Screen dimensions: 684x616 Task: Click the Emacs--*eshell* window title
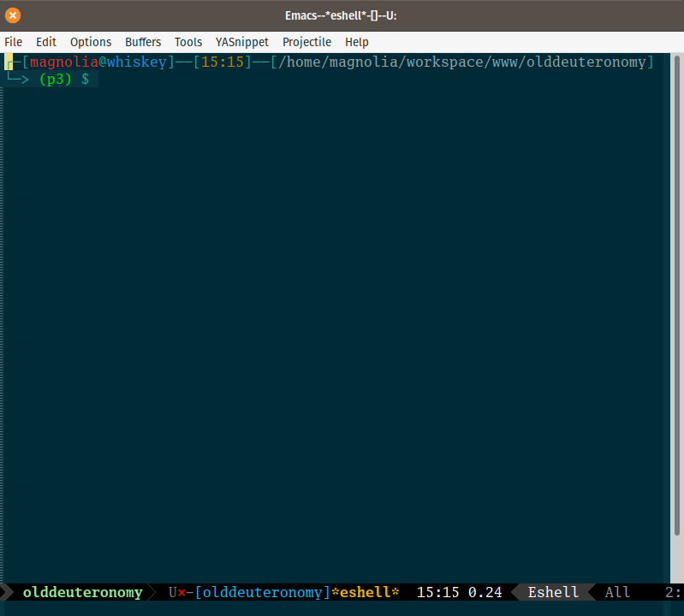[341, 15]
